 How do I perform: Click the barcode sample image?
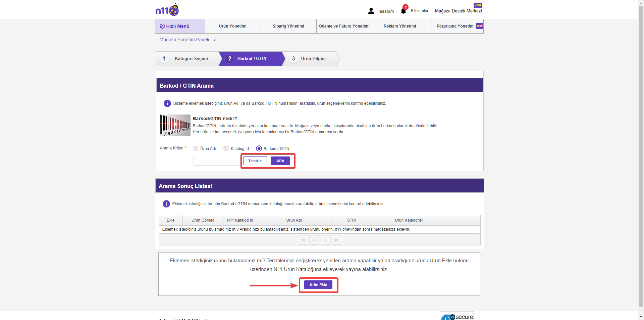coord(175,125)
